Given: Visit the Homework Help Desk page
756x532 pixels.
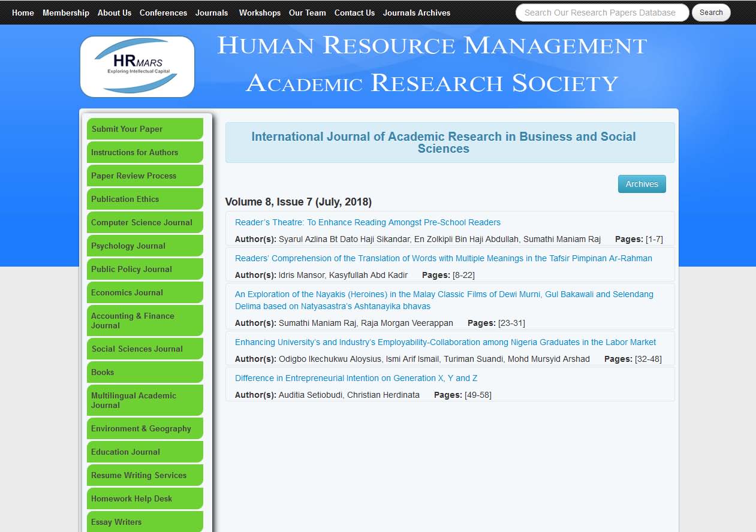Looking at the screenshot, I should pos(144,498).
